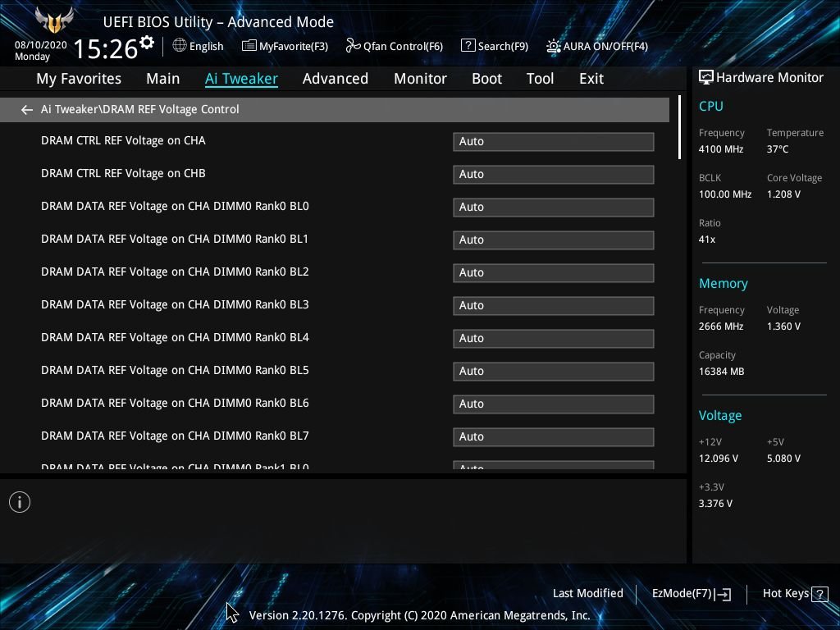Click BCLK value 100.00 MHz
Viewport: 840px width, 630px height.
pyautogui.click(x=725, y=194)
